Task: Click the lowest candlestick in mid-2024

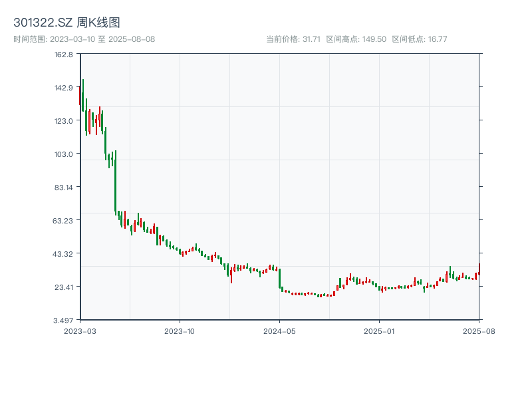Action: point(319,295)
